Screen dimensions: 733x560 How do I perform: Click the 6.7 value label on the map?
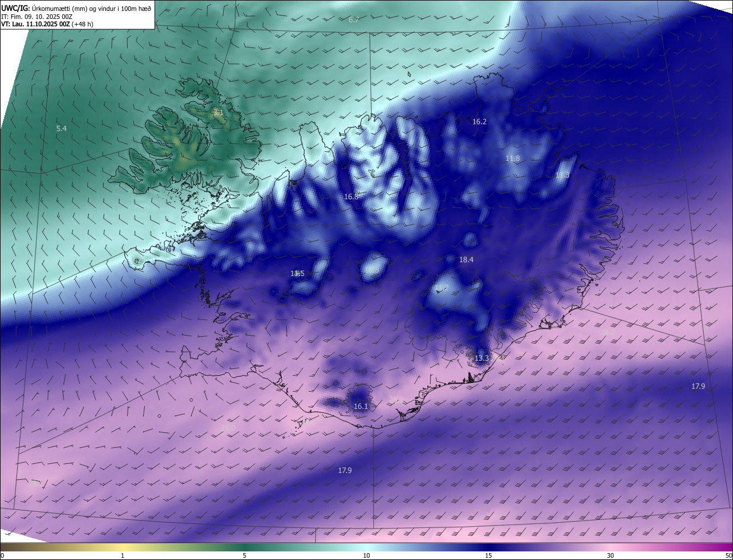pos(354,20)
